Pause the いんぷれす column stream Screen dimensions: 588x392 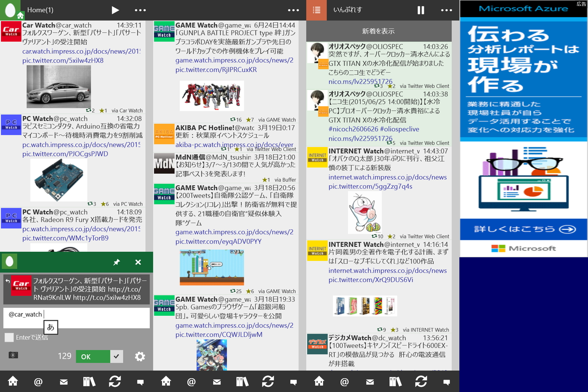420,10
